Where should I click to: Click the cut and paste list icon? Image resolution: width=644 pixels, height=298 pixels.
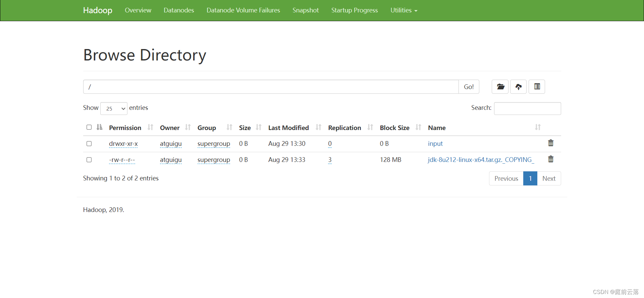[x=537, y=87]
